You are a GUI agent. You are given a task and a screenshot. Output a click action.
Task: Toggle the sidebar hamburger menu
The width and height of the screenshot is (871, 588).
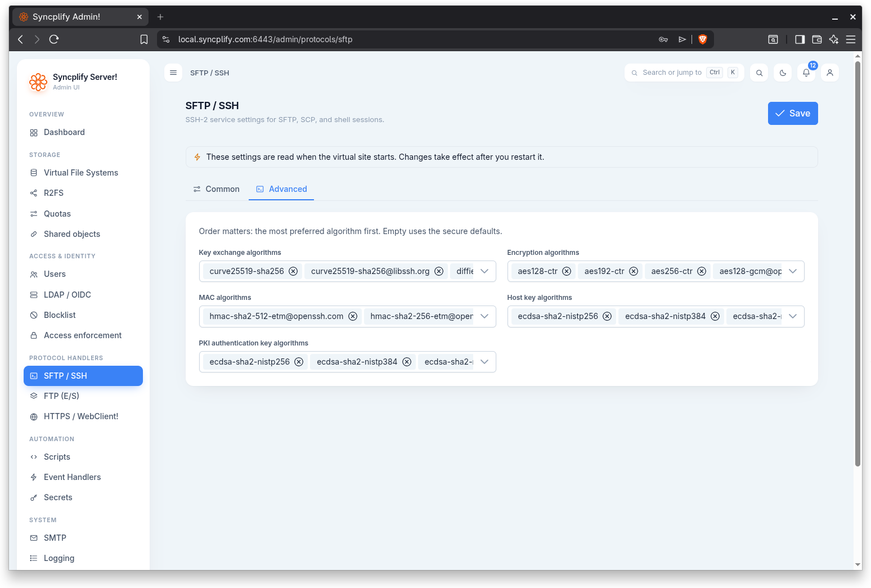pos(173,73)
